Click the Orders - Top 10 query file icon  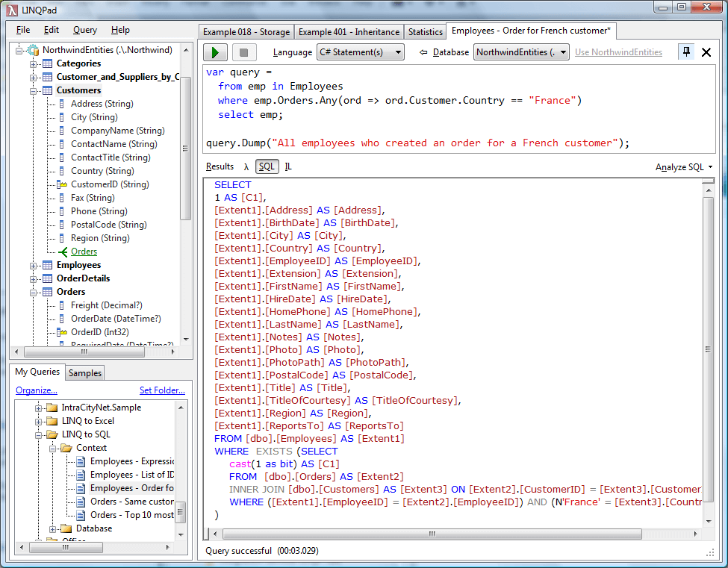[x=81, y=515]
